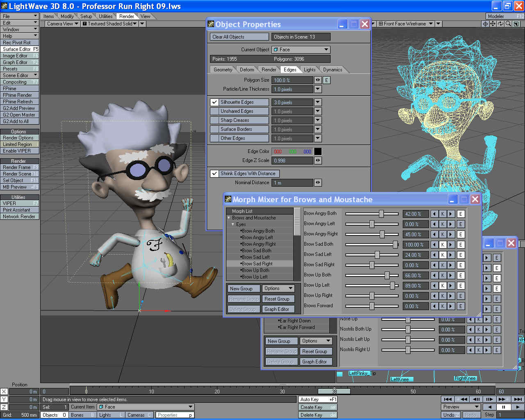Image resolution: width=525 pixels, height=420 pixels.
Task: Jump to first frame in transport controls
Action: pyautogui.click(x=448, y=399)
